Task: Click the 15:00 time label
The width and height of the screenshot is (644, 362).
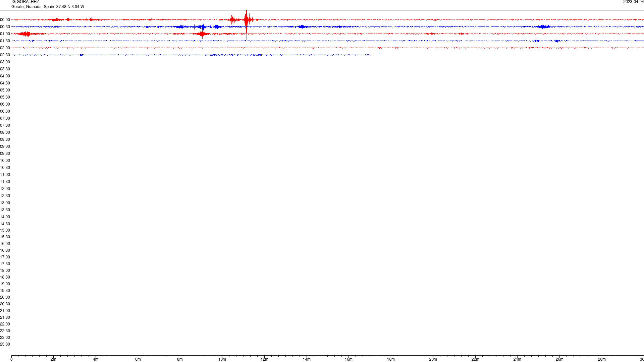Action: [5, 230]
